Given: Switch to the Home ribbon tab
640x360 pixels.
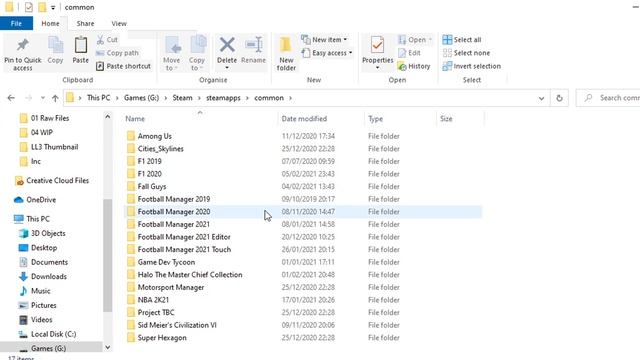Looking at the screenshot, I should click(50, 23).
